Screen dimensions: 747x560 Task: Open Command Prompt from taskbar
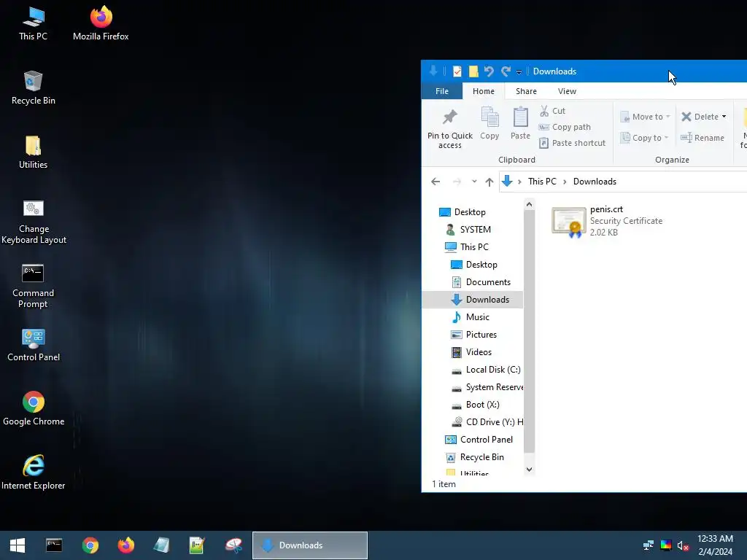(x=54, y=545)
